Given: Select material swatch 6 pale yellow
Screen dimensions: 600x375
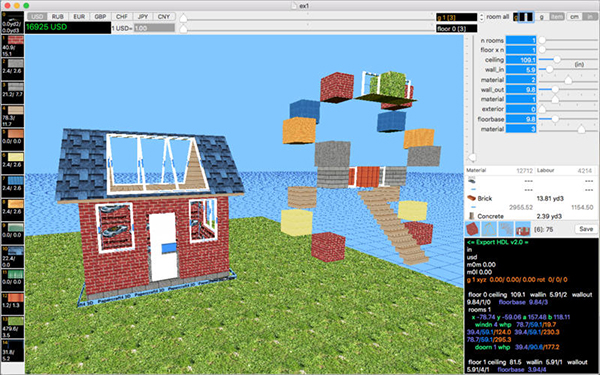Looking at the screenshot, I should point(13,163).
